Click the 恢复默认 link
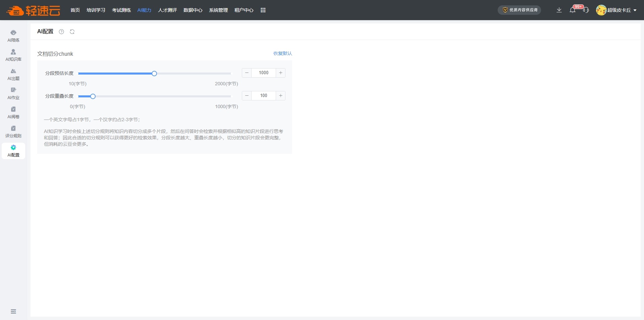Image resolution: width=644 pixels, height=320 pixels. pos(282,53)
